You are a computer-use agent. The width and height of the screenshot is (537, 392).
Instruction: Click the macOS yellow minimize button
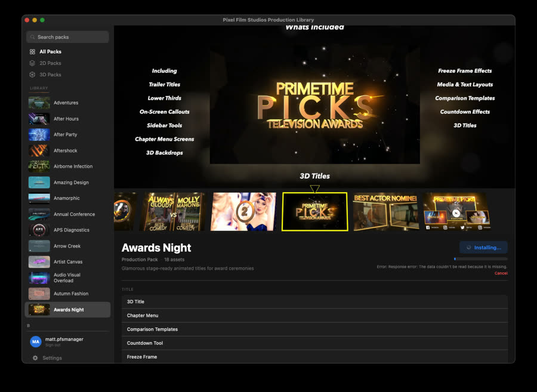(35, 20)
